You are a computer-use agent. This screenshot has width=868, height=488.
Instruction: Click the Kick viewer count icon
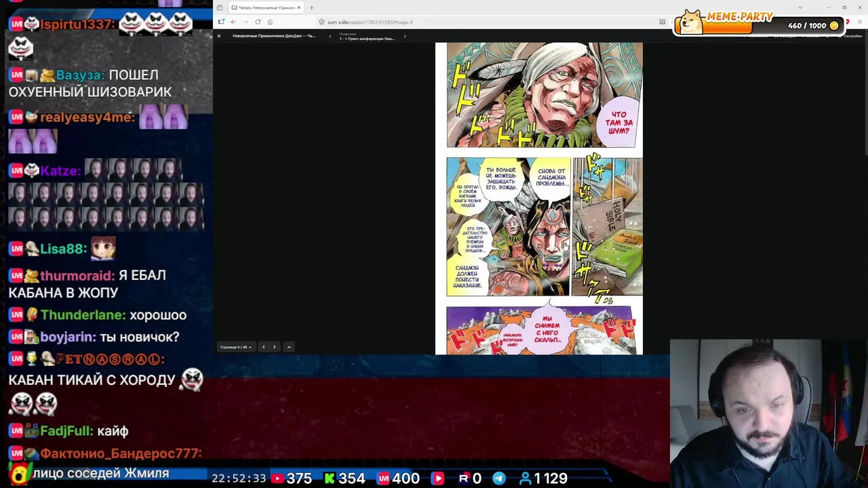(x=330, y=479)
